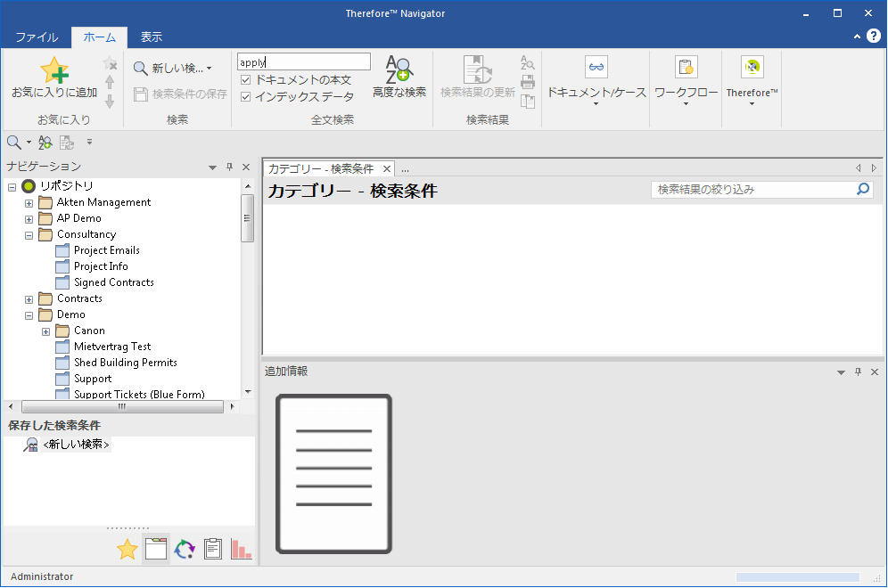
Task: Select the <新しい検索> saved search
Action: tap(76, 445)
